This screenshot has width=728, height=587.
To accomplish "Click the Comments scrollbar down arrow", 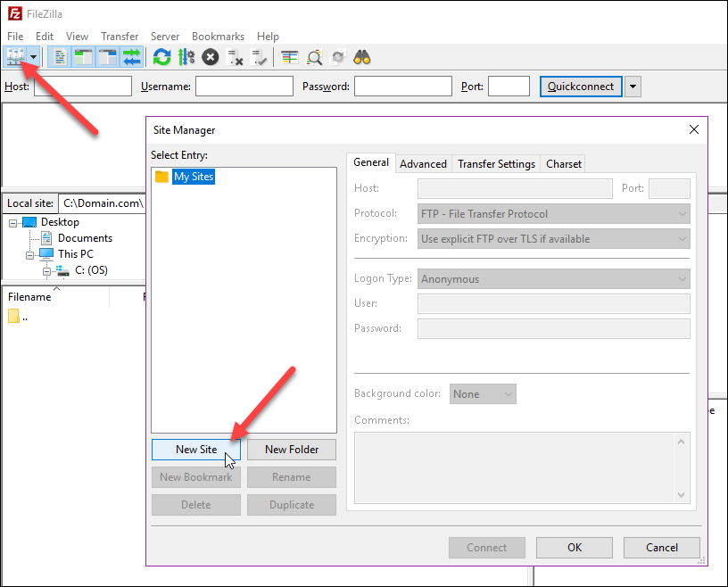I will pos(681,495).
